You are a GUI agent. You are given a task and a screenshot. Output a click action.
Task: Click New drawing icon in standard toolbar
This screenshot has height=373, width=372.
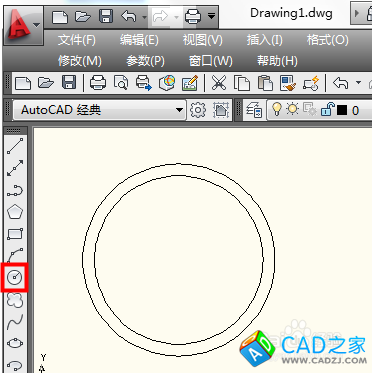tap(23, 83)
